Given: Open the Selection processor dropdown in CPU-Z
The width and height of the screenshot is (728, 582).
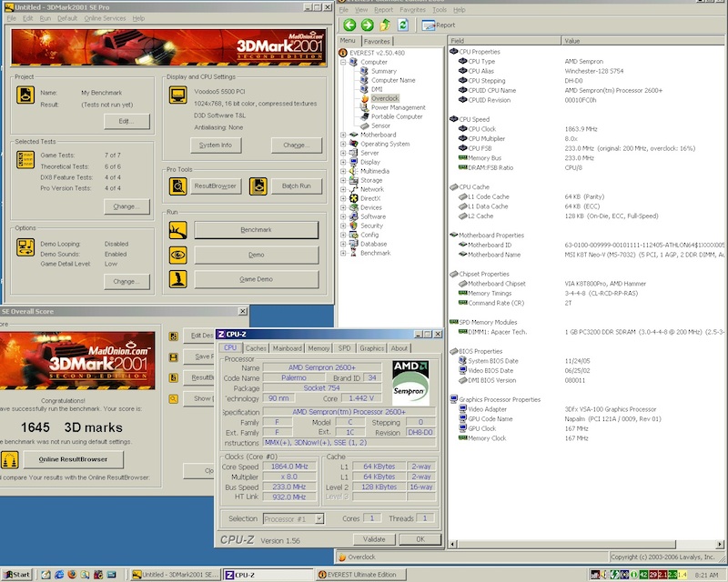Looking at the screenshot, I should point(319,519).
